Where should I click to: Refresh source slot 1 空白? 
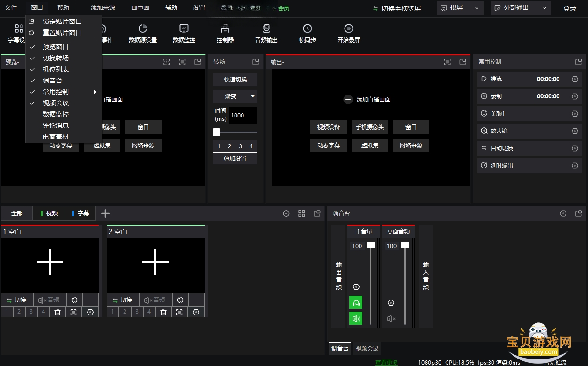coord(74,300)
